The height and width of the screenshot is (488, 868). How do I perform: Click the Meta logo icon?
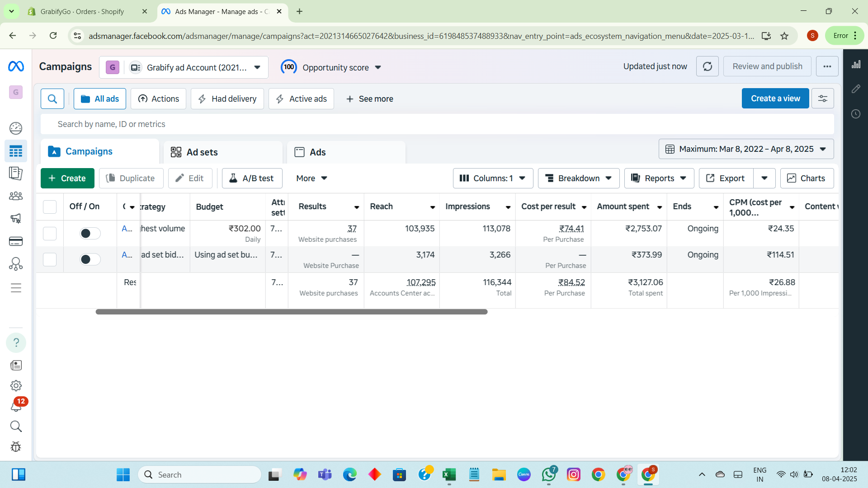pyautogui.click(x=16, y=66)
